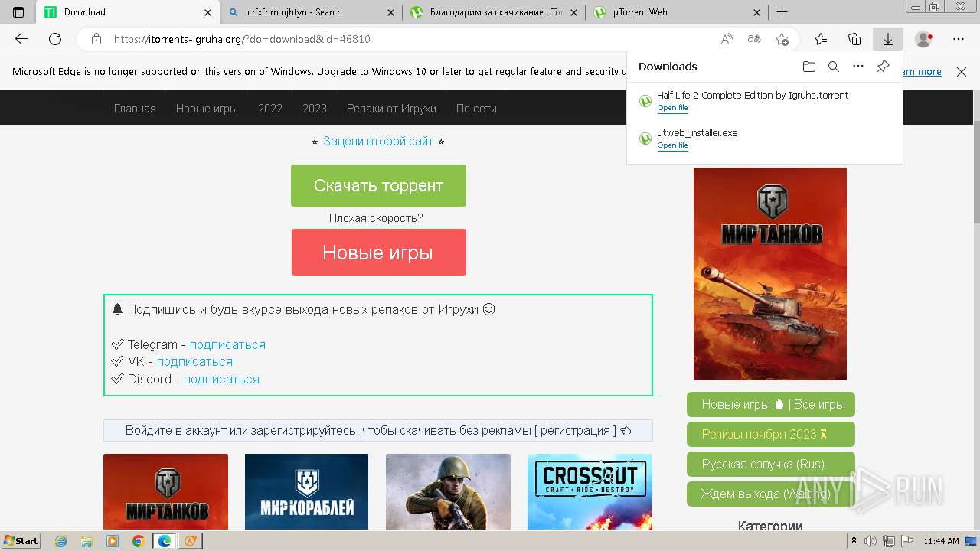Switch to the Download tab
The image size is (980, 551).
129,12
